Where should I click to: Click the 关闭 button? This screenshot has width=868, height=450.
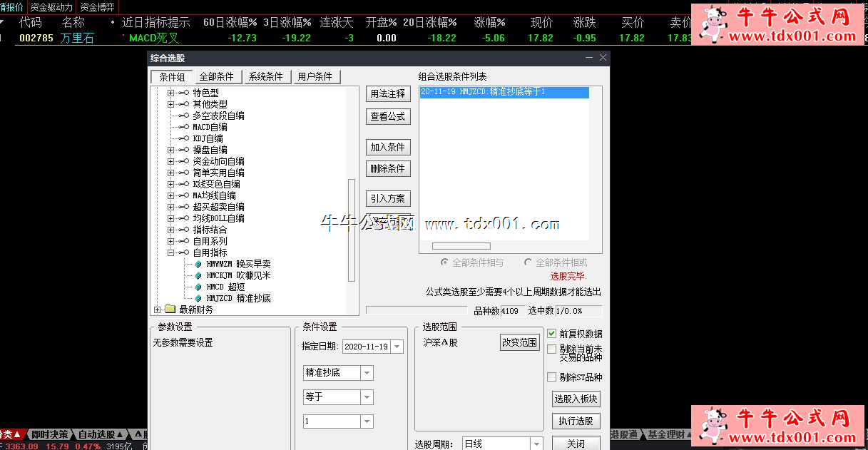[576, 444]
